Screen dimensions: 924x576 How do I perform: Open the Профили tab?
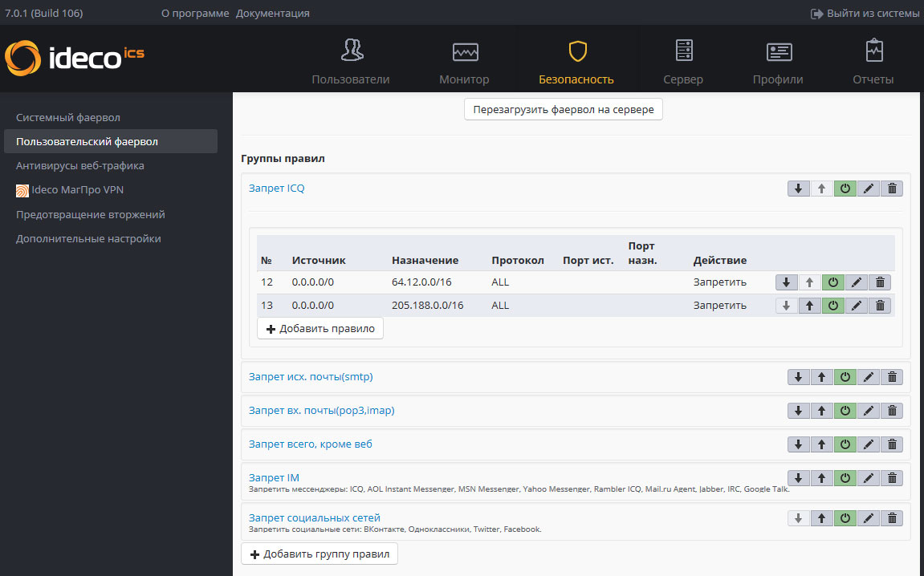pyautogui.click(x=778, y=62)
